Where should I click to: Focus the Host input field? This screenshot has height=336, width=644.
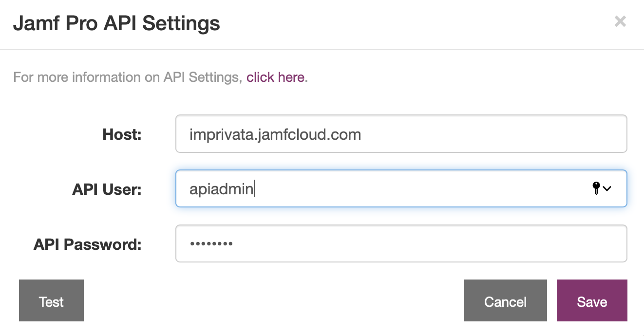tap(401, 134)
